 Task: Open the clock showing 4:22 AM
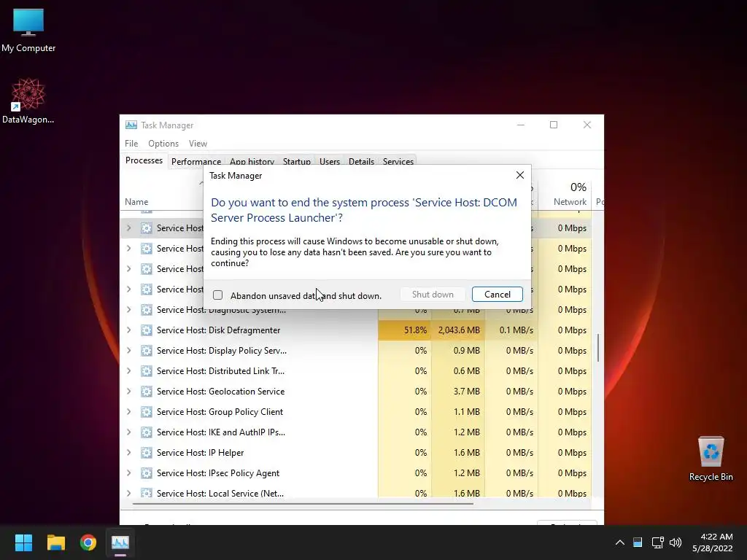click(x=712, y=542)
